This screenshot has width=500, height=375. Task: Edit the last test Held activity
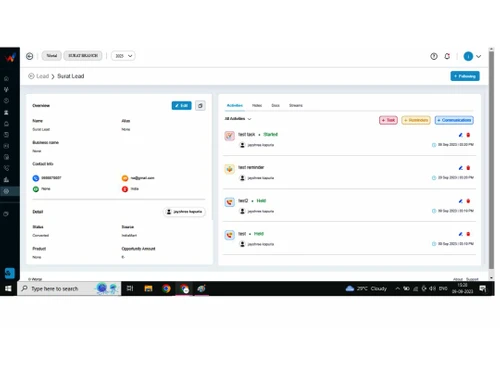pyautogui.click(x=460, y=234)
